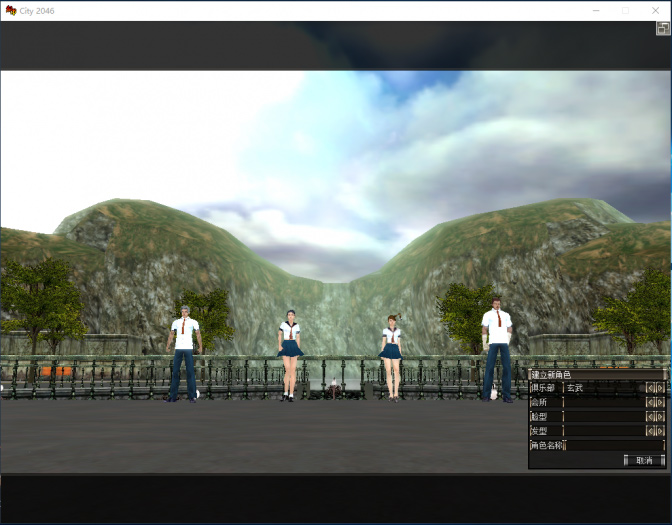This screenshot has height=525, width=672.
Task: Select next 会所 option arrow
Action: (x=660, y=402)
